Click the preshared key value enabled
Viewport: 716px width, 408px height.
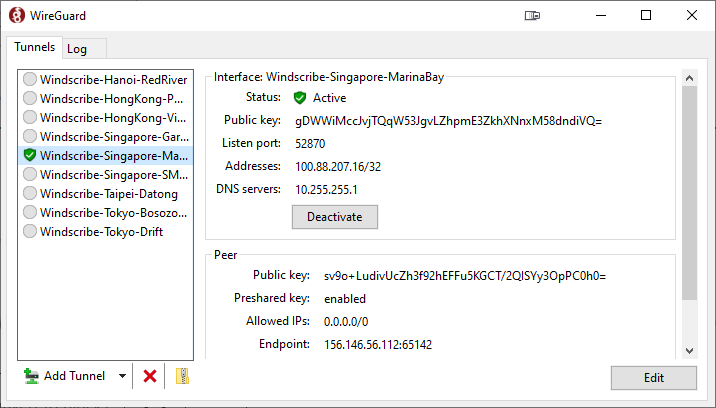345,299
